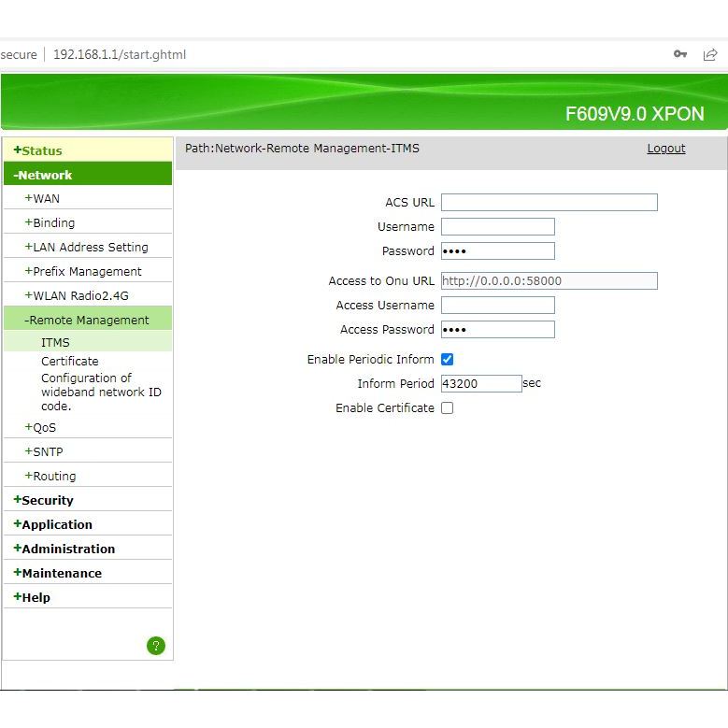Open the Certificate page
The height and width of the screenshot is (728, 728).
pyautogui.click(x=69, y=361)
